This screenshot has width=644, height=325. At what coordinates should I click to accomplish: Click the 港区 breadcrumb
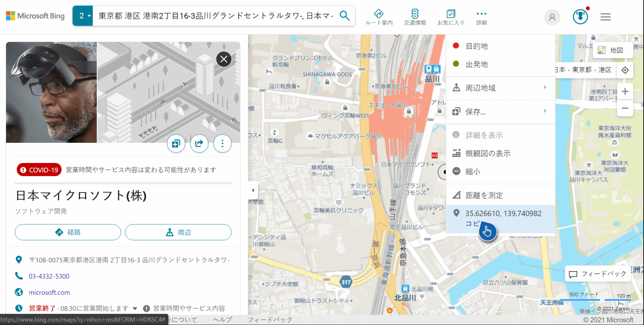[x=605, y=70]
